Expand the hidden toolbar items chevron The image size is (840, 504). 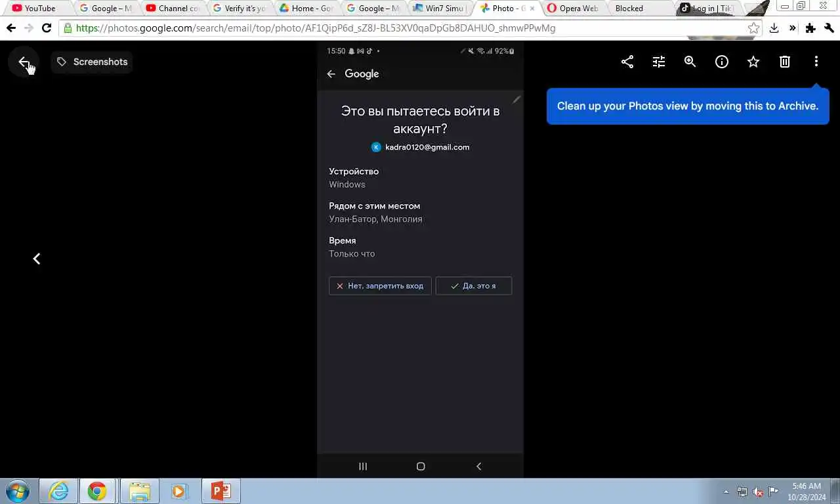pos(792,28)
